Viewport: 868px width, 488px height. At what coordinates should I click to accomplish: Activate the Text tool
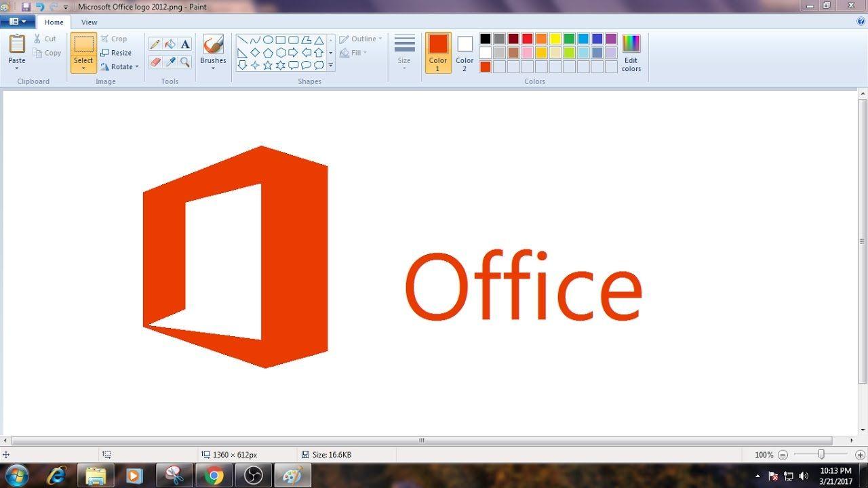[x=185, y=44]
